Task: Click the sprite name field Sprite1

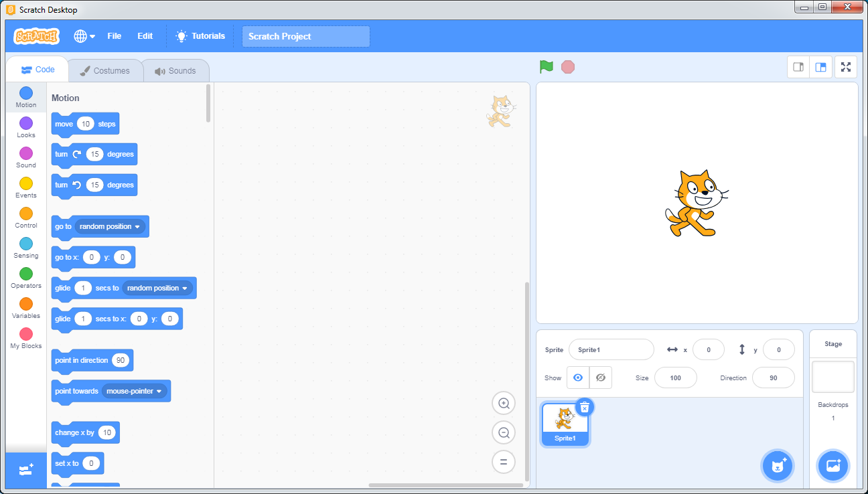Action: click(x=611, y=349)
